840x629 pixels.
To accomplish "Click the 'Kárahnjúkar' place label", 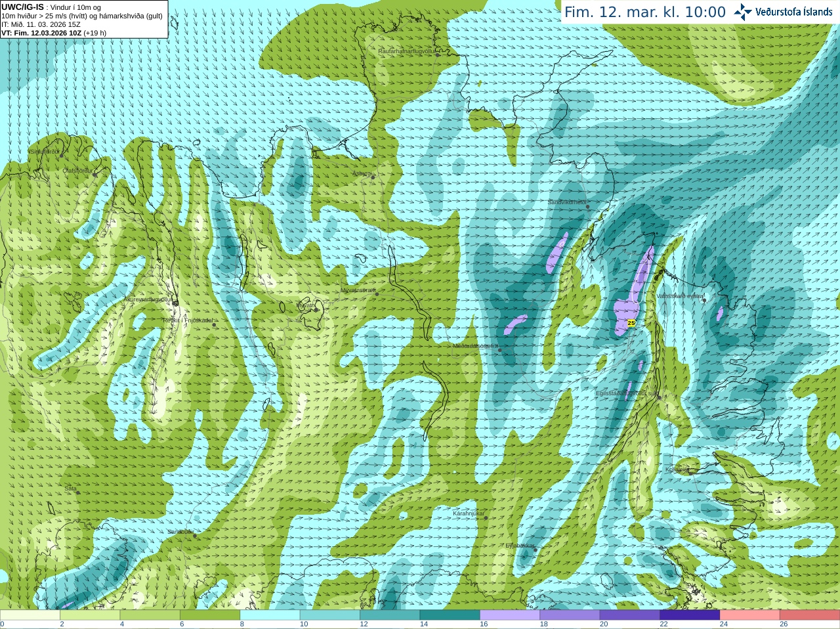I will click(469, 513).
